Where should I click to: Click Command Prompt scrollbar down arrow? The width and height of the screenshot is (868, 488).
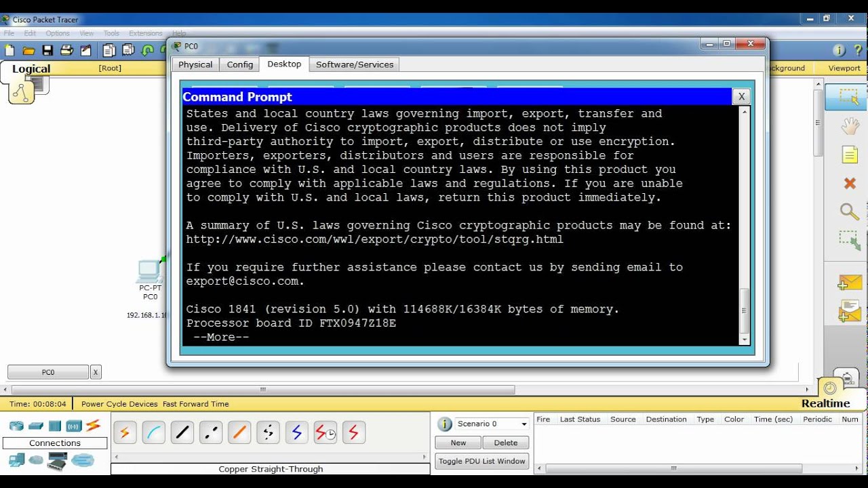(745, 340)
